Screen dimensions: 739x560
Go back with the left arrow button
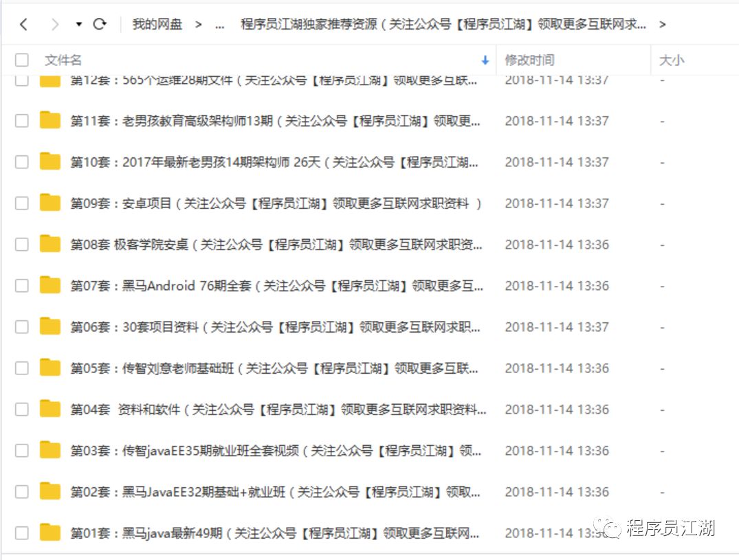tap(23, 24)
